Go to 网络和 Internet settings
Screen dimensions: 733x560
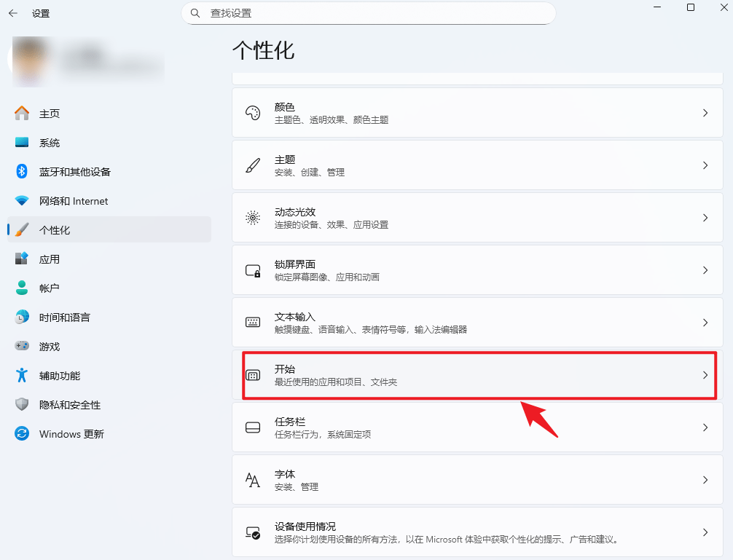click(73, 201)
